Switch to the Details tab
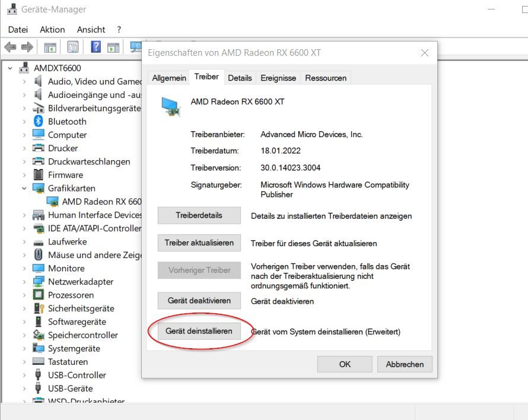Image resolution: width=528 pixels, height=420 pixels. 240,78
